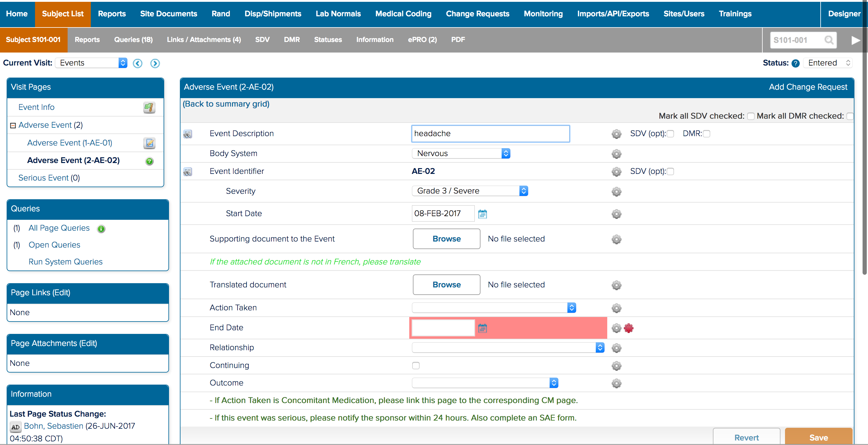Click the red asterisk icon beside End Date
Screen dimensions: 868x445
pos(628,328)
